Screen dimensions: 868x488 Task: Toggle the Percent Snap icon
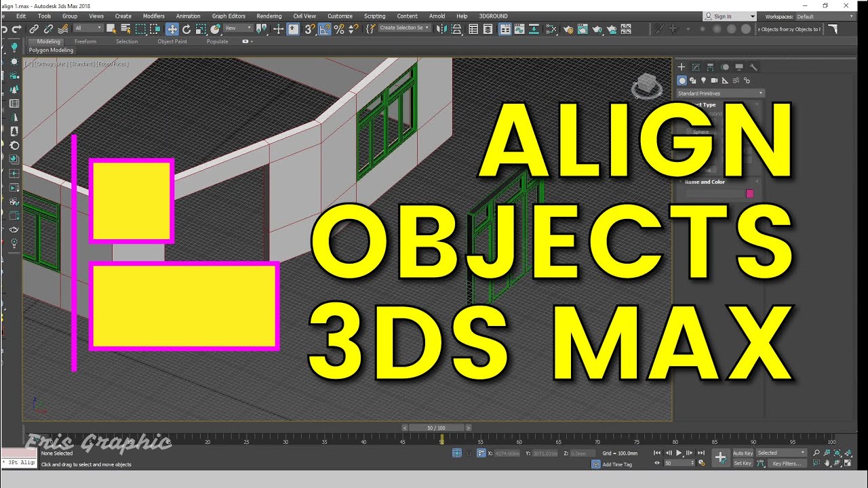[x=339, y=29]
